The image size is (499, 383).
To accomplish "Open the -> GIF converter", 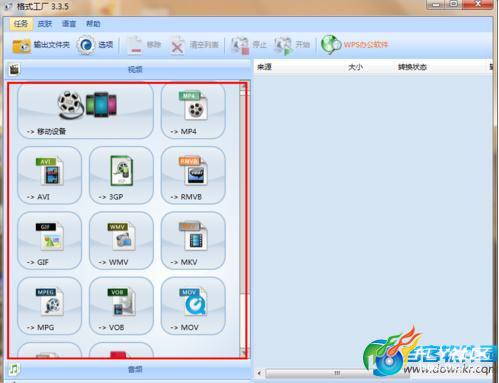I will point(49,241).
